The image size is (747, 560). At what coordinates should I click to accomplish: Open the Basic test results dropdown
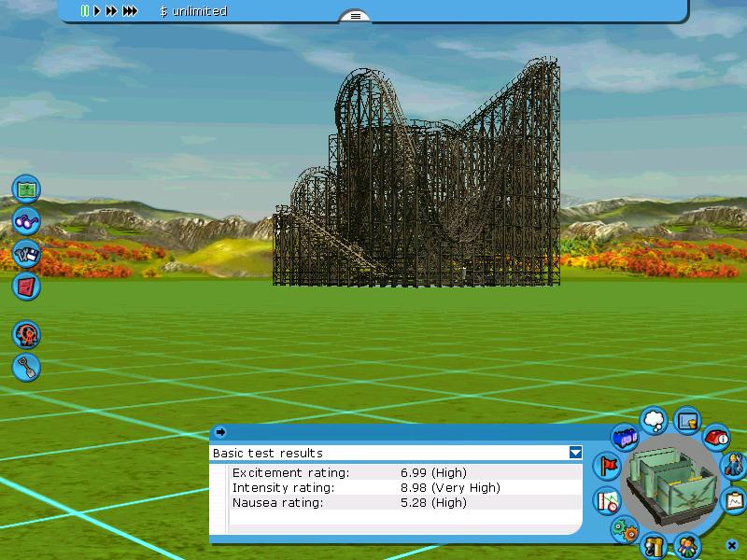tap(575, 453)
